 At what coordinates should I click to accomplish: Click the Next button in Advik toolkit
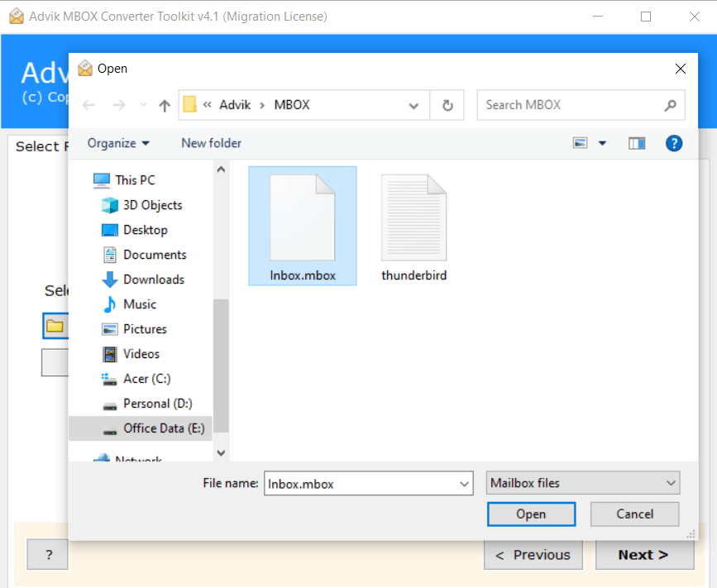click(x=644, y=554)
